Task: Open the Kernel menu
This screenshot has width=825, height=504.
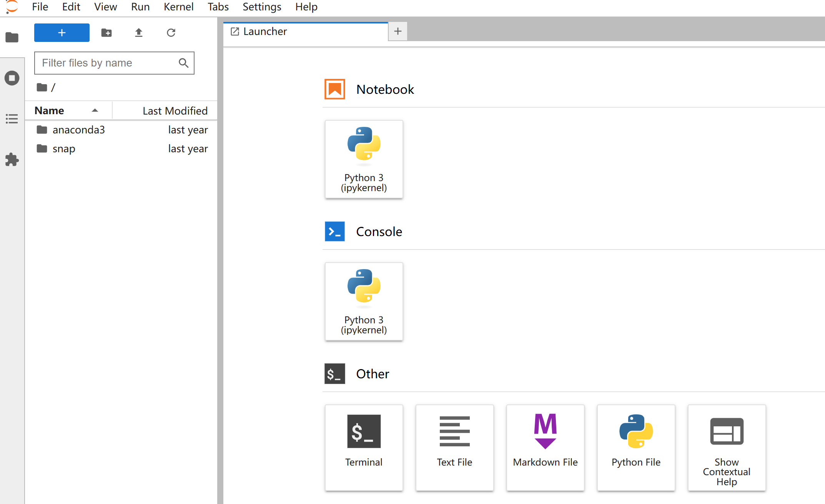Action: 178,7
